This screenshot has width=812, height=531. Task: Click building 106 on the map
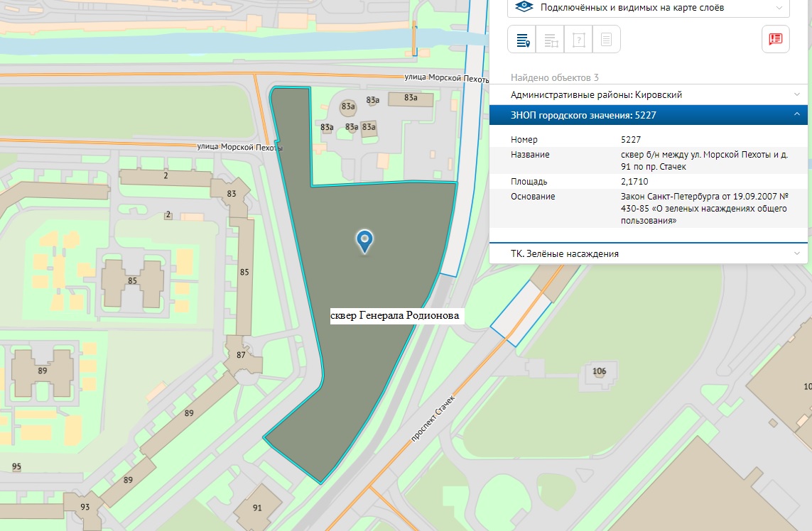(x=599, y=371)
